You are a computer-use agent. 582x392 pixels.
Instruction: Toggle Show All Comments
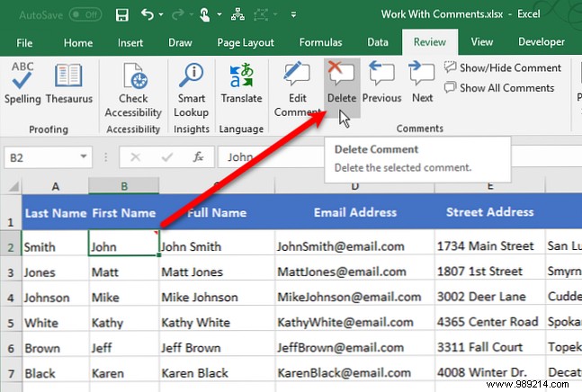pos(499,88)
